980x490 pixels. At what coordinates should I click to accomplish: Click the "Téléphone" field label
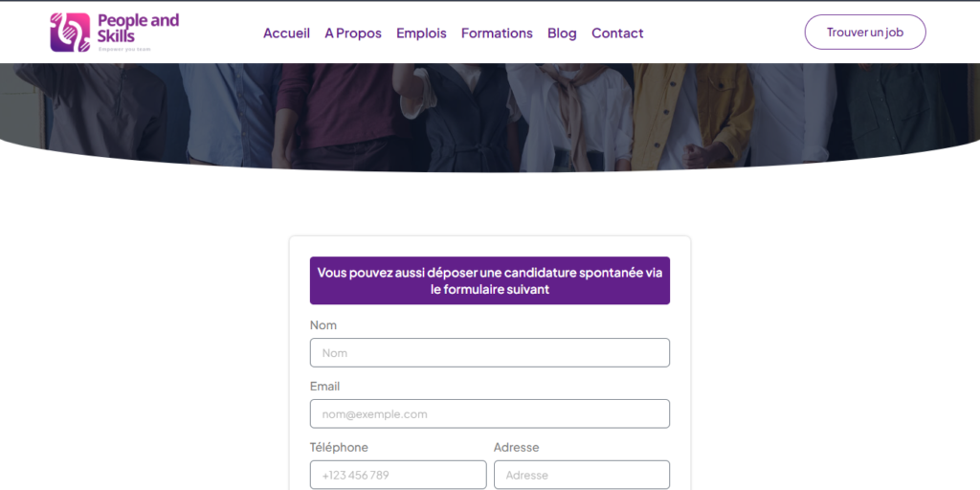339,447
